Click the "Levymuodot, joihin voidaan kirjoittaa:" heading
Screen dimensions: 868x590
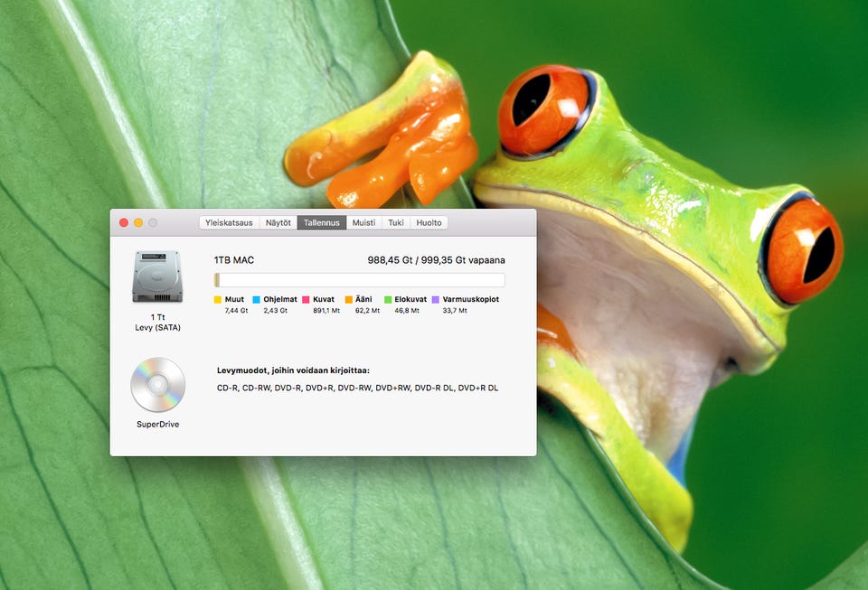pos(293,370)
